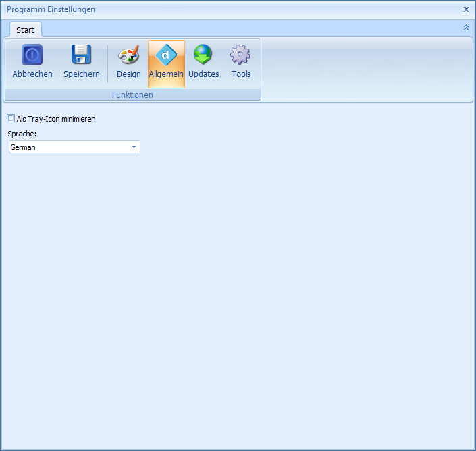
Task: Switch to the Start ribbon tab
Action: [x=25, y=30]
